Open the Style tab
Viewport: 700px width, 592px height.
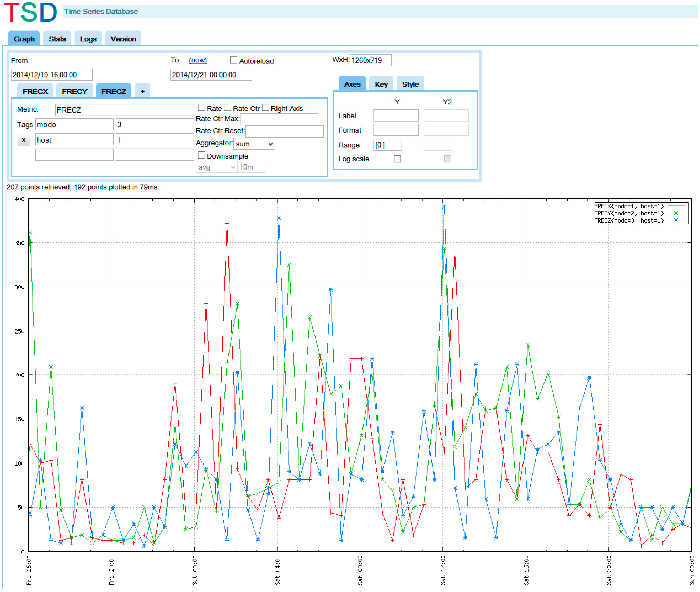(410, 84)
